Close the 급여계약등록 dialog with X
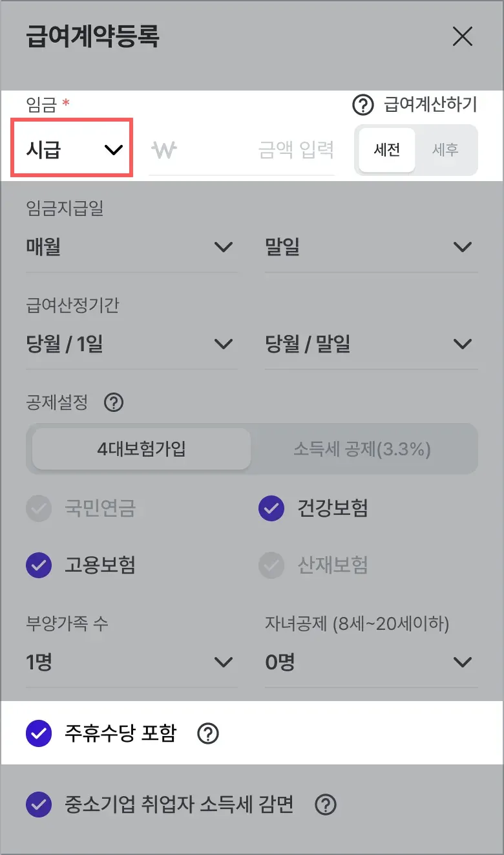 point(463,37)
